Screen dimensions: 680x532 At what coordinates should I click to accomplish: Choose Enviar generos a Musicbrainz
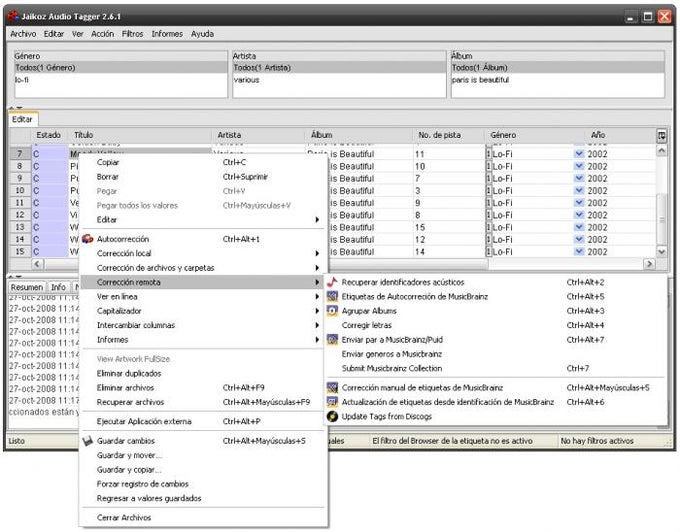495,354
